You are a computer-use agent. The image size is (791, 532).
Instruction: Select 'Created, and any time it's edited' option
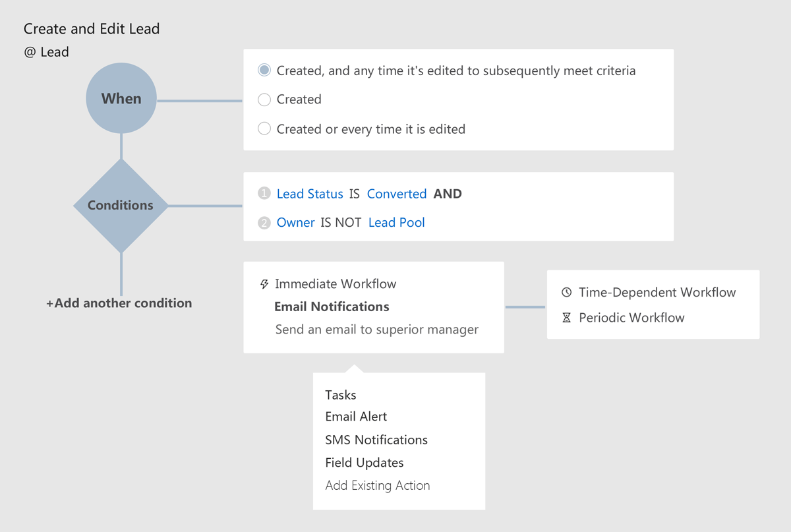coord(264,70)
